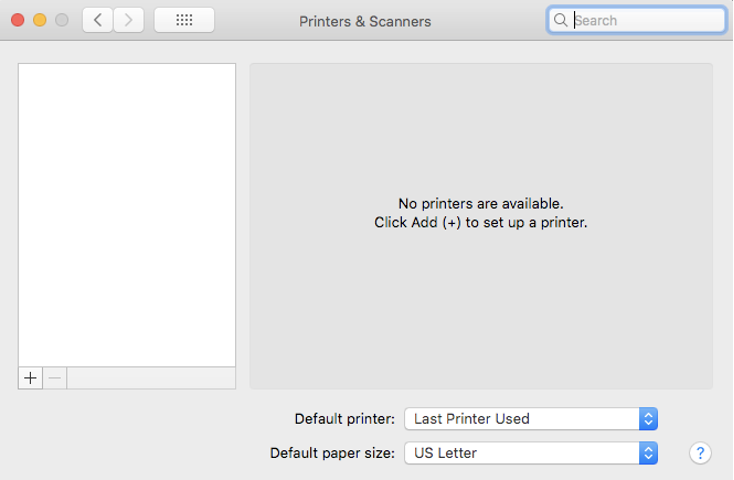The height and width of the screenshot is (480, 734).
Task: Open the US Letter paper size dropdown
Action: click(531, 453)
